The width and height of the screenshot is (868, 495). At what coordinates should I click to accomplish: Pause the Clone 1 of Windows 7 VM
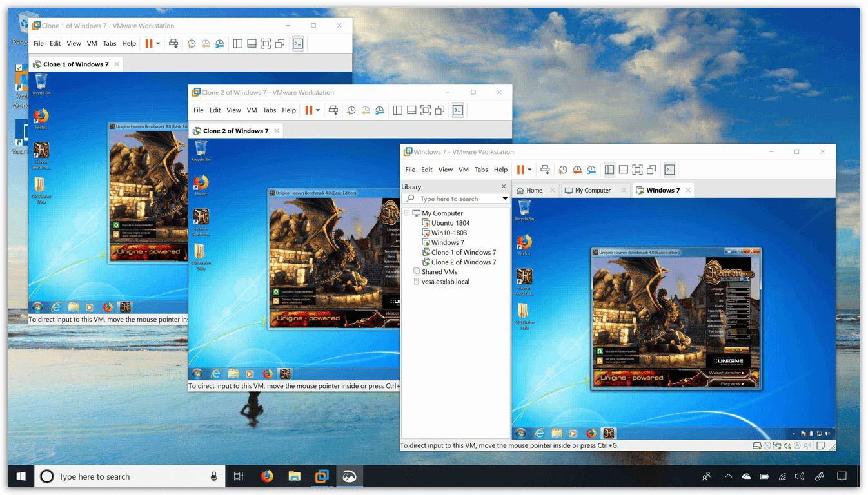pos(148,44)
